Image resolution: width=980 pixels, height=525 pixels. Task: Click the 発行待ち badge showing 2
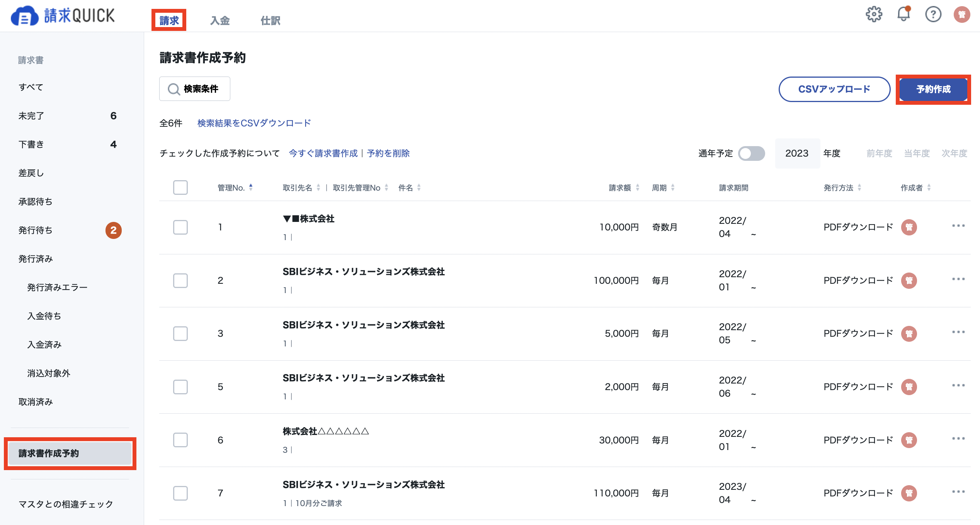114,230
